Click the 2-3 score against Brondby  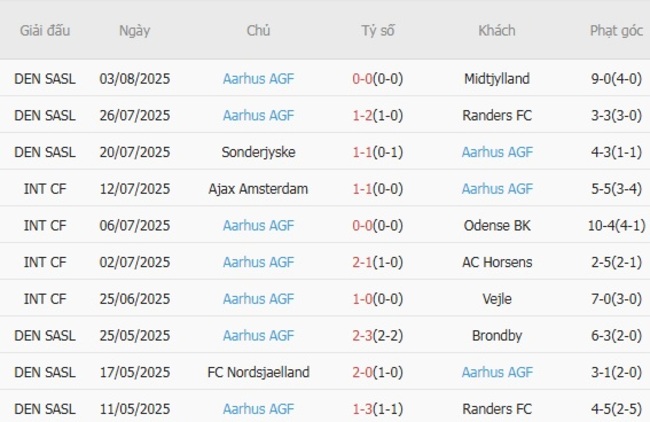[363, 336]
